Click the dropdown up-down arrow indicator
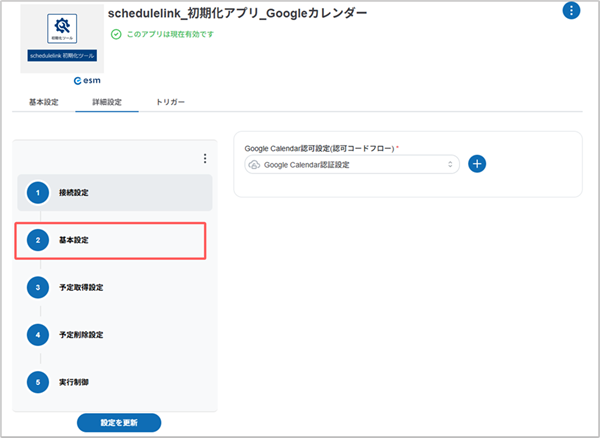Screen dimensions: 600x438 [x=450, y=164]
